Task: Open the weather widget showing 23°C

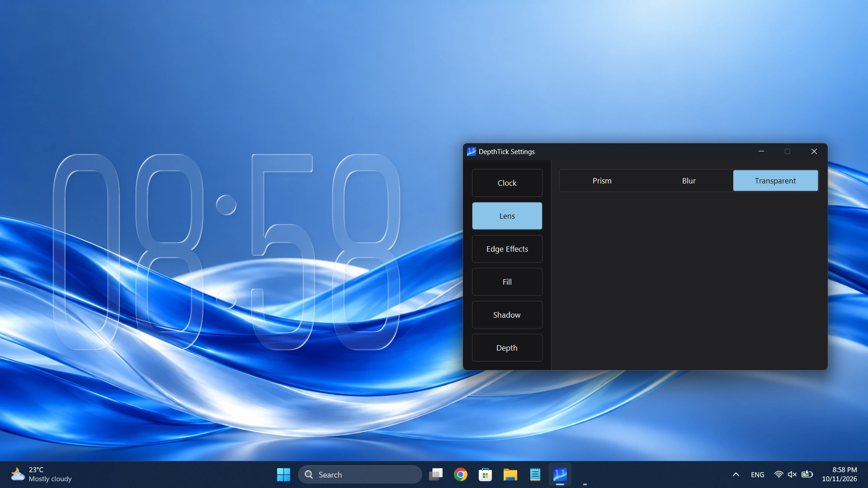Action: pyautogui.click(x=42, y=474)
